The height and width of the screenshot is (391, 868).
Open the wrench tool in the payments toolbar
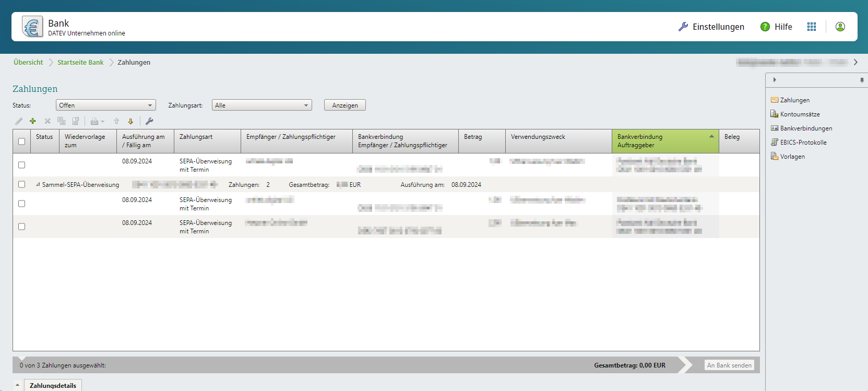(149, 121)
